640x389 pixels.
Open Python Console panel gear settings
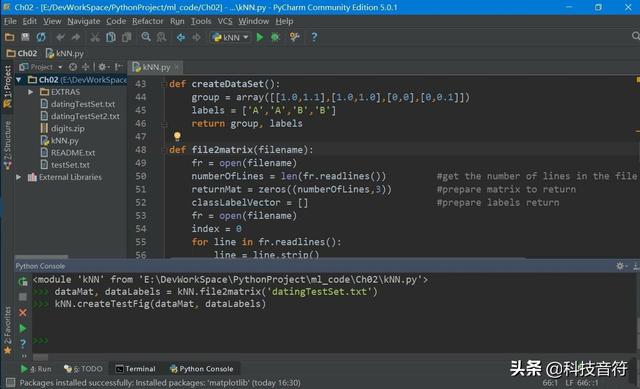(x=621, y=266)
